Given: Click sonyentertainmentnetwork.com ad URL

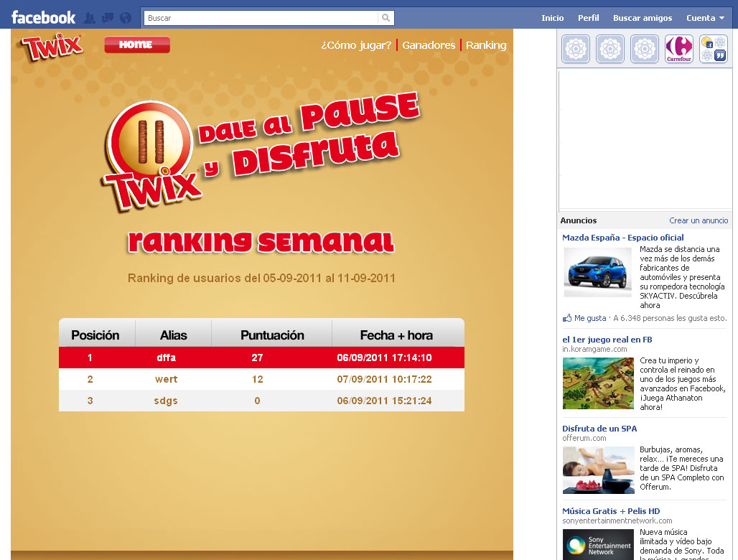Looking at the screenshot, I should 617,521.
